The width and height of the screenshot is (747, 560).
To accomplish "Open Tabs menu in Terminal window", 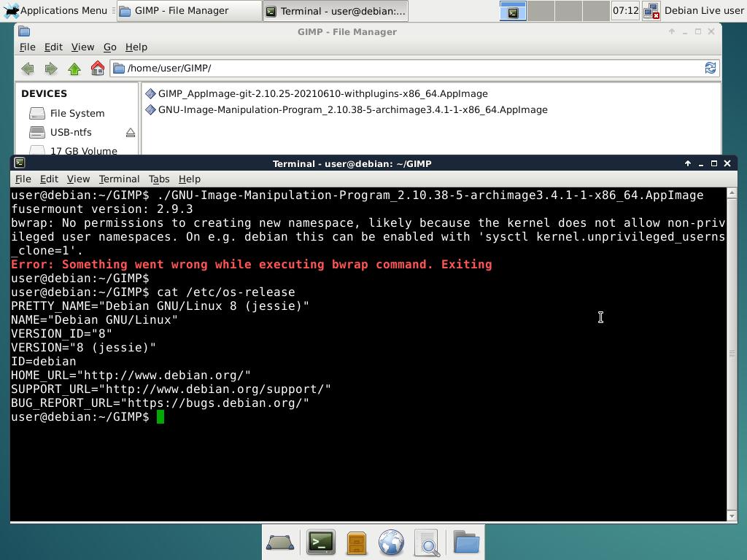I will click(159, 179).
